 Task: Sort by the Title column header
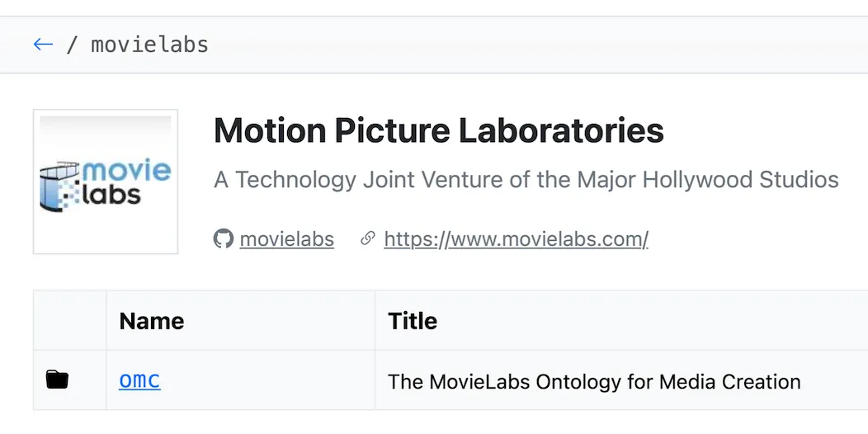pos(413,320)
